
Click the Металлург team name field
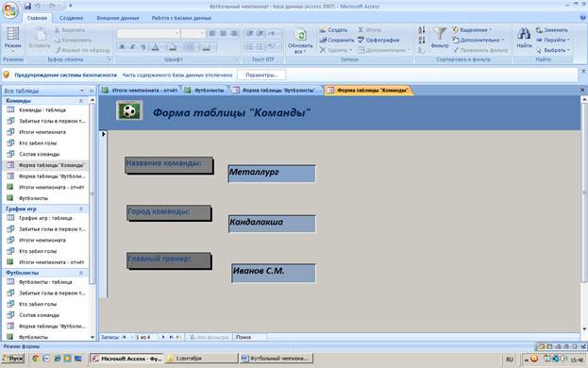click(272, 174)
